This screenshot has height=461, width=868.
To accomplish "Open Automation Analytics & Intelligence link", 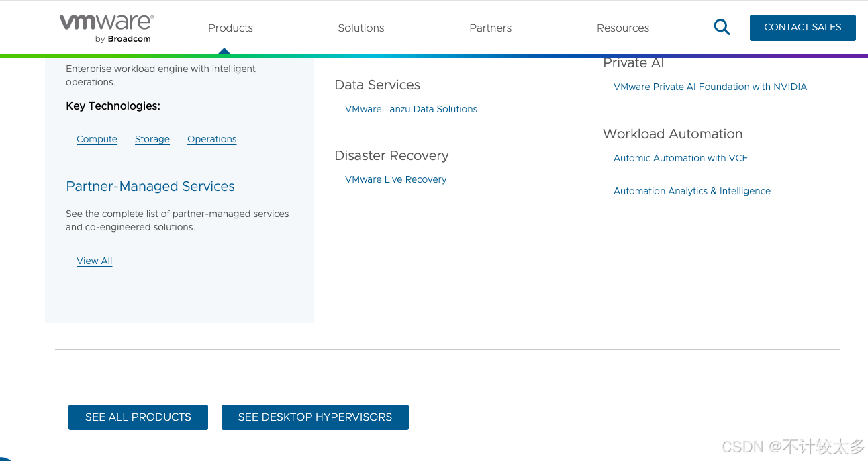I will (692, 191).
